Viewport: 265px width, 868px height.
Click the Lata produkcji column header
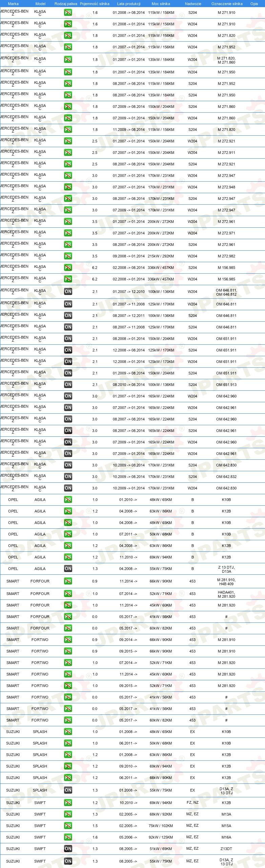(x=129, y=4)
